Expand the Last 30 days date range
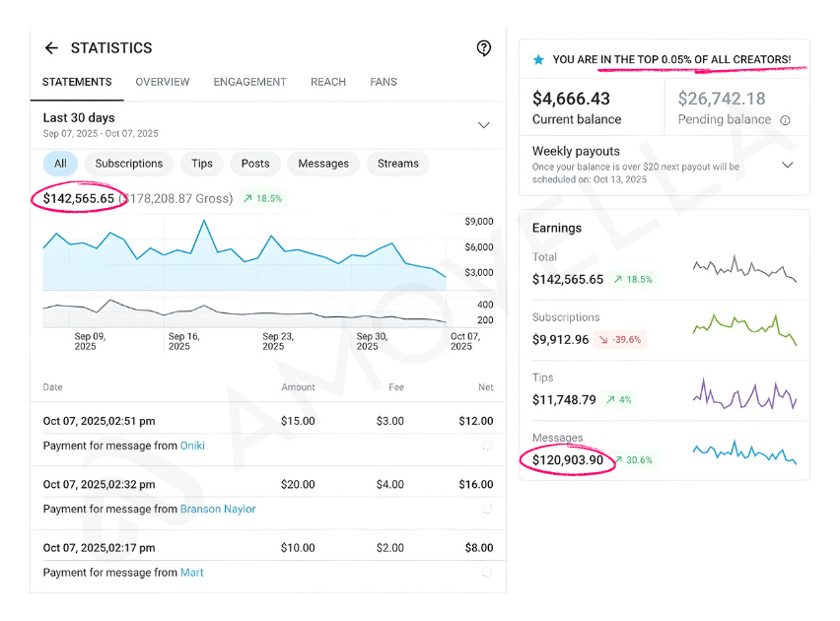The width and height of the screenshot is (840, 621). pyautogui.click(x=483, y=125)
